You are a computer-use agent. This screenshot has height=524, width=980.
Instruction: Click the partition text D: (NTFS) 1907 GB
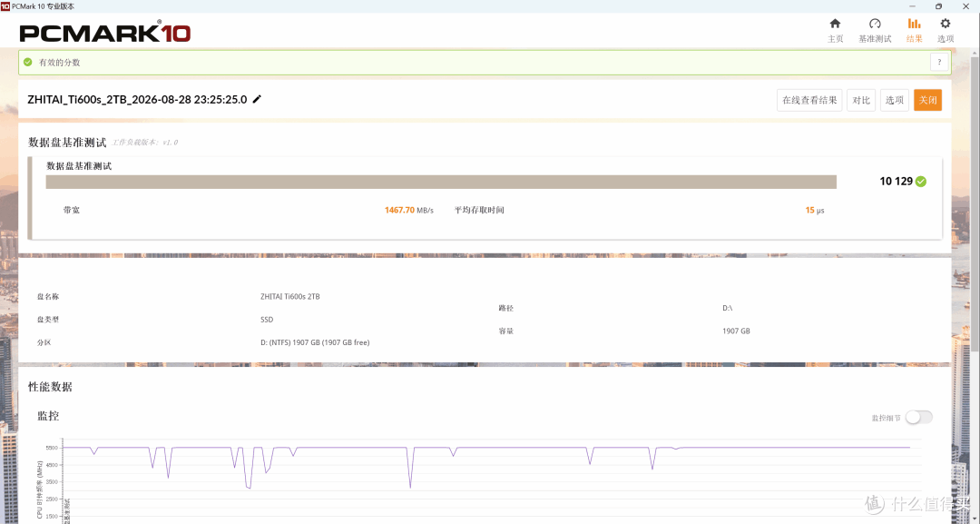315,342
